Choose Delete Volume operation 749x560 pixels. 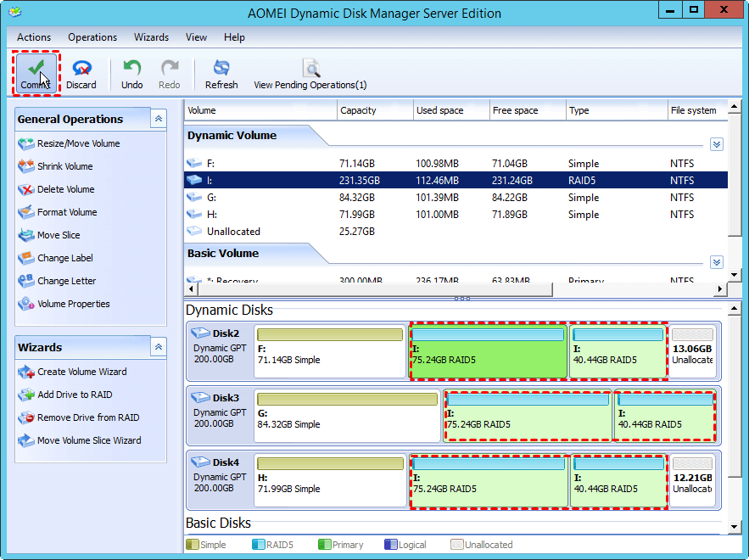coord(65,189)
